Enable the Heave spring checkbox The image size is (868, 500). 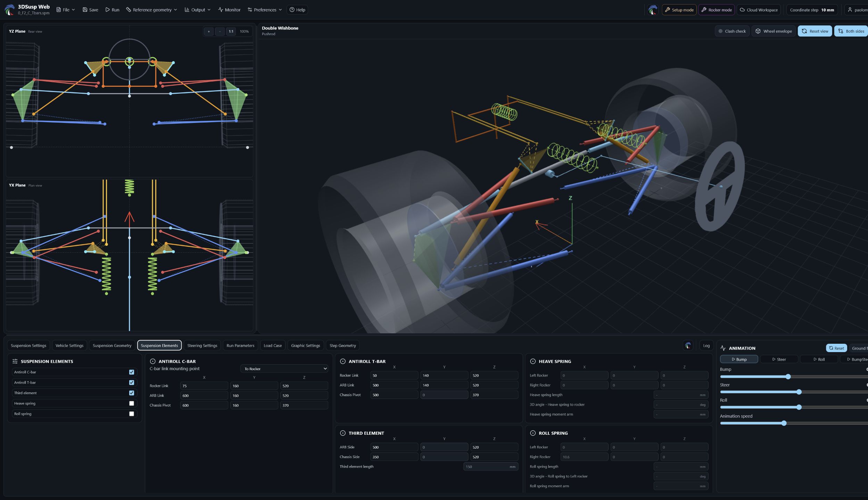click(132, 403)
